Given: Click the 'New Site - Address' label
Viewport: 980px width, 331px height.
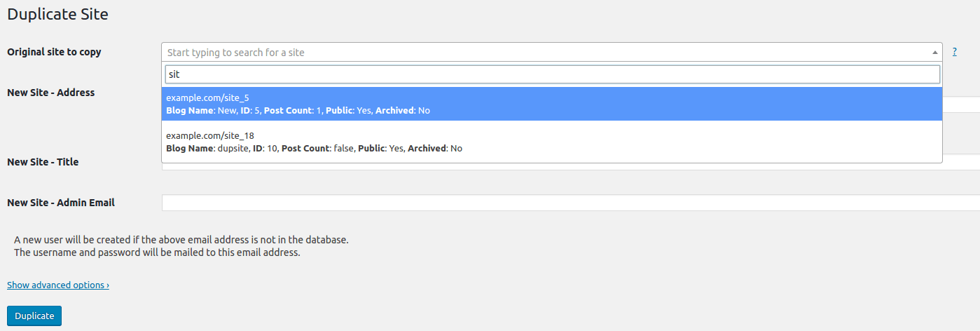Looking at the screenshot, I should 50,92.
